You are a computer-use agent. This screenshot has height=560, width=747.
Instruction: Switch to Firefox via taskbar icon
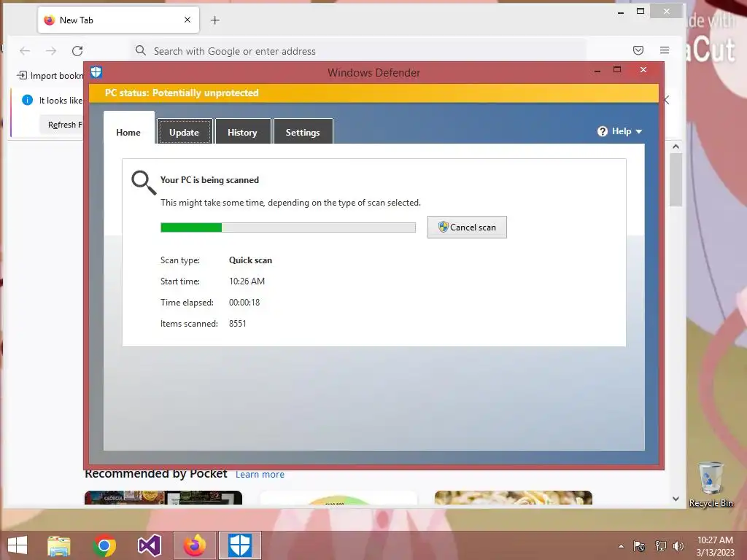(x=195, y=545)
